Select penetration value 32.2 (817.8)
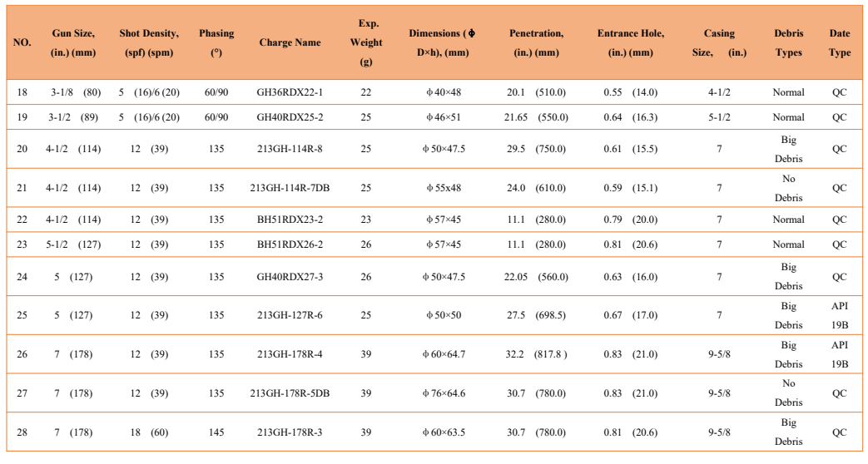 536,354
